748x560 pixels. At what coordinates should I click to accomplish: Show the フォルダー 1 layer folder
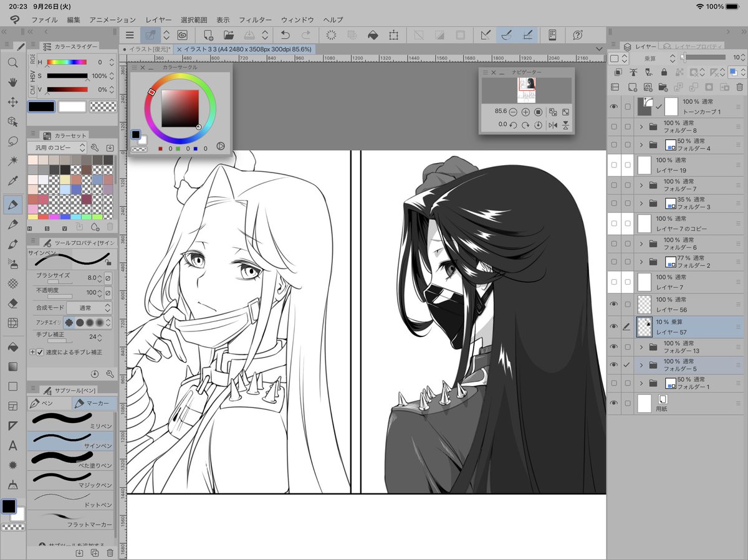pos(614,382)
